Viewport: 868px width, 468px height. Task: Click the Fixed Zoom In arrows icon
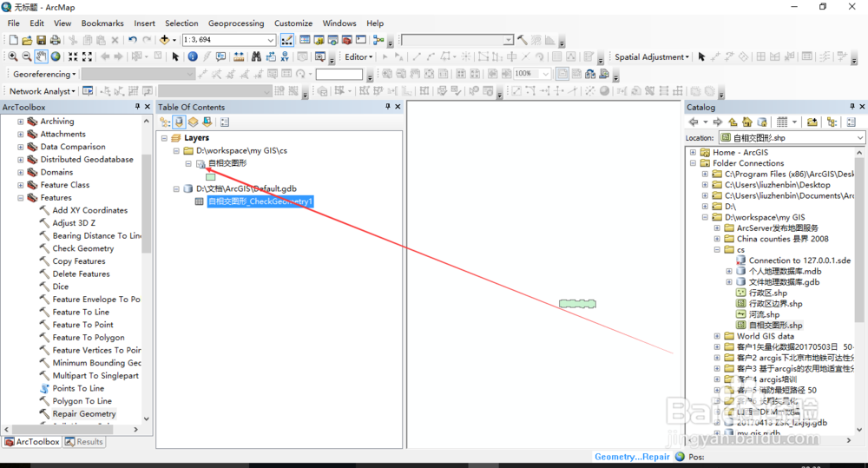73,56
